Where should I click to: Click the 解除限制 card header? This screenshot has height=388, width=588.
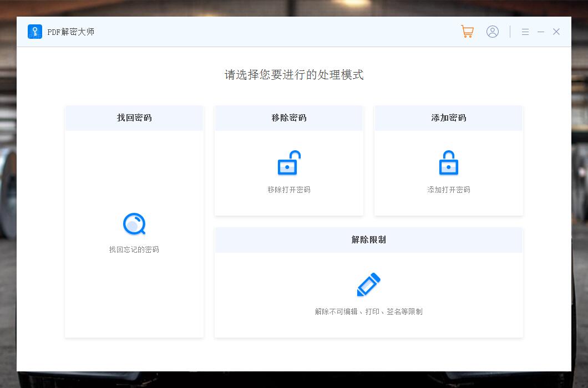[368, 239]
